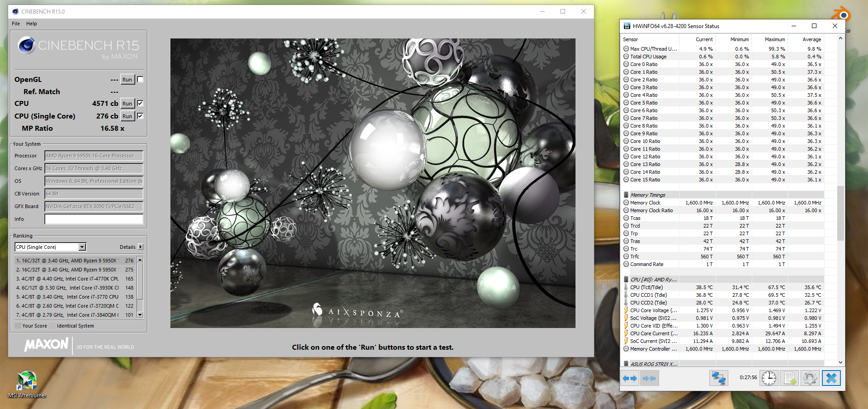Collapse the Memory Timings sensor group

tap(626, 195)
